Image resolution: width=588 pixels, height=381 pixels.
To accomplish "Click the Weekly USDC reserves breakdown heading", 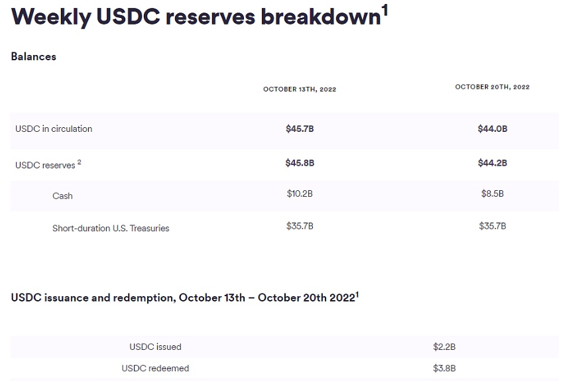I will point(196,17).
